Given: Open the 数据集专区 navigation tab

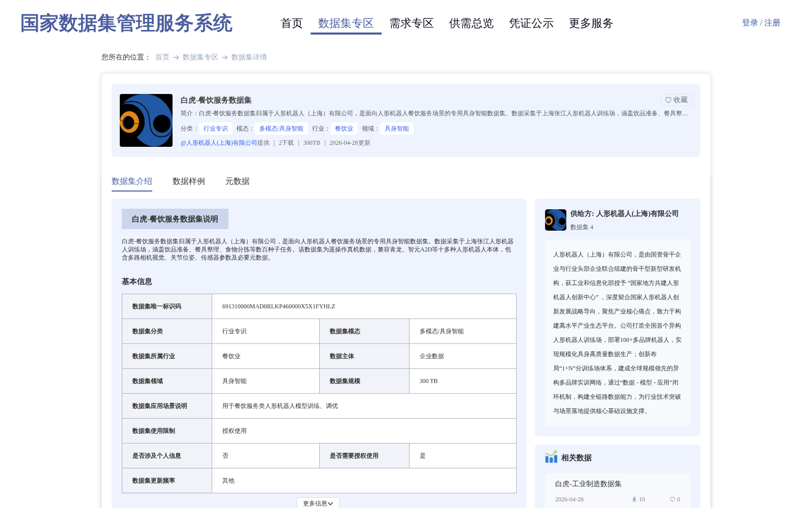Looking at the screenshot, I should (x=346, y=23).
